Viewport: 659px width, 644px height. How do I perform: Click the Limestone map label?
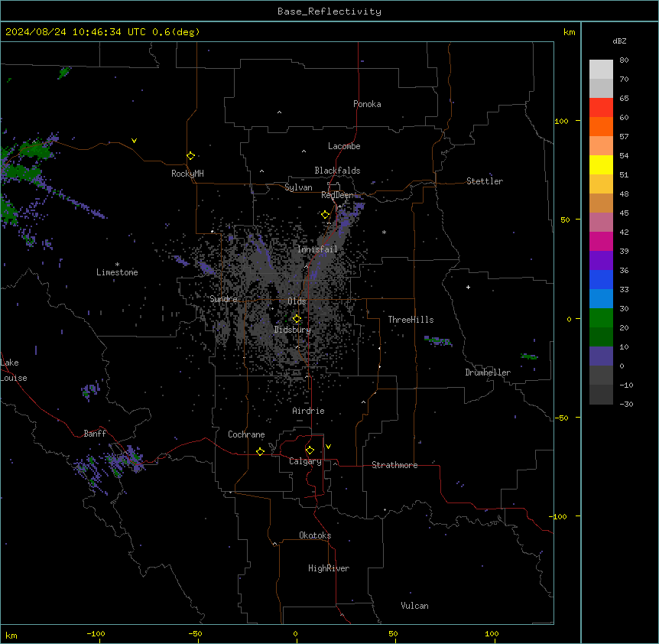(117, 272)
